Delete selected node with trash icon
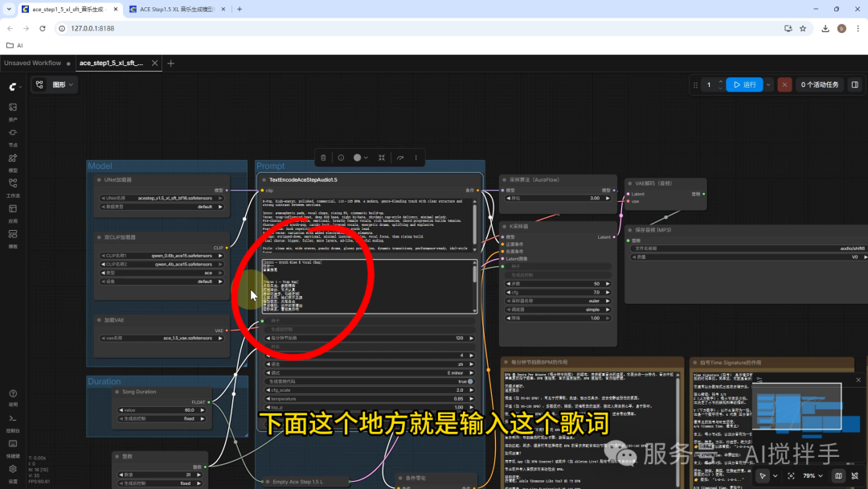868x489 pixels. pyautogui.click(x=323, y=158)
